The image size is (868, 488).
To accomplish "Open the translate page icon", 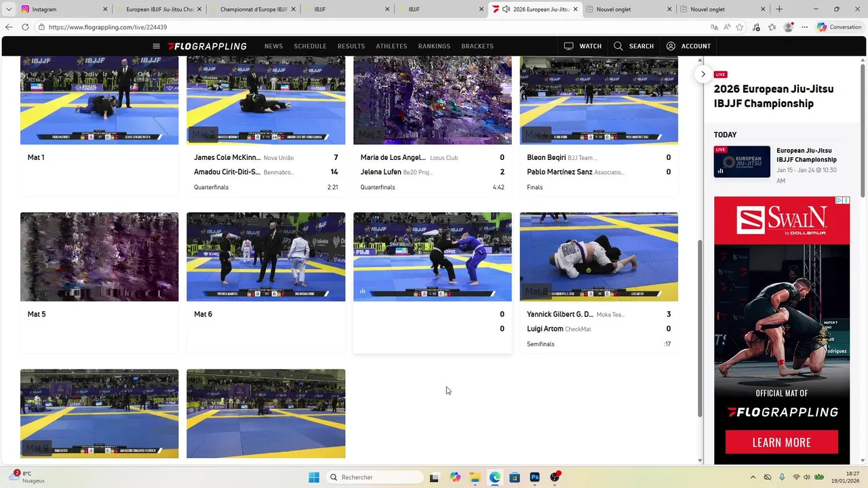I will [x=714, y=27].
